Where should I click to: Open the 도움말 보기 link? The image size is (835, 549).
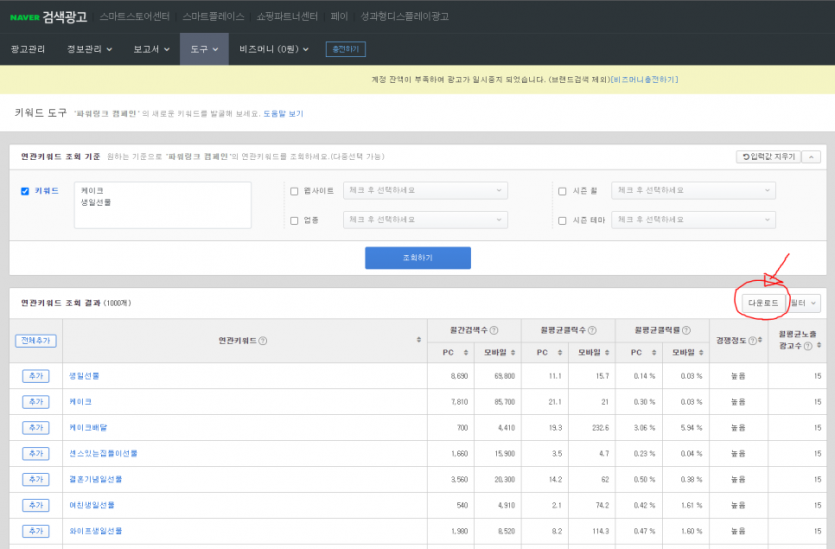click(283, 113)
